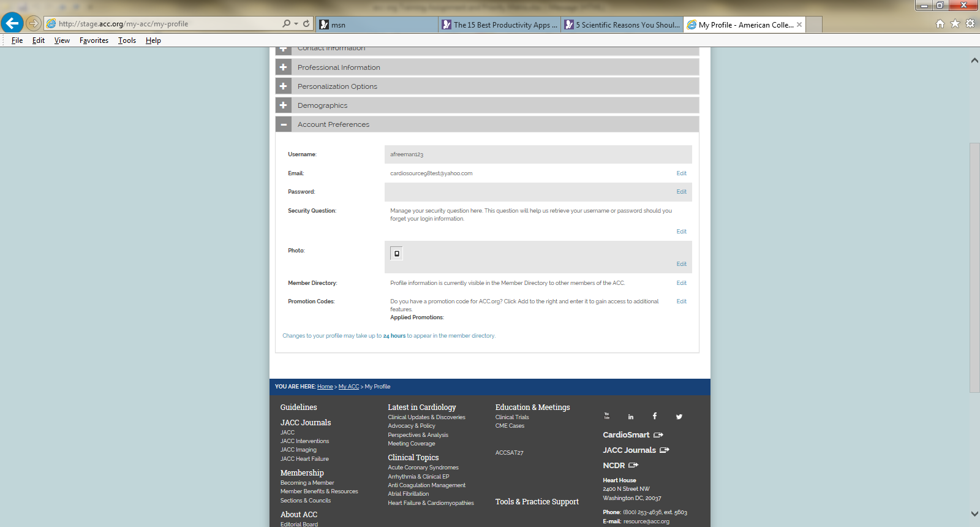Click Edit for Member Directory
This screenshot has width=980, height=527.
point(681,283)
